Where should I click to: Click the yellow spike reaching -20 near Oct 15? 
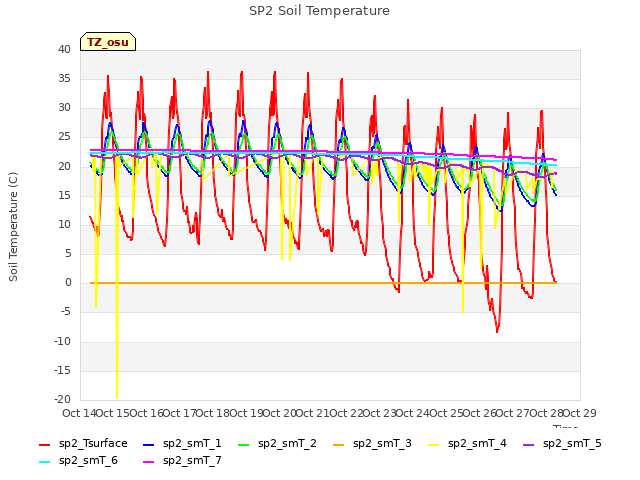click(117, 398)
